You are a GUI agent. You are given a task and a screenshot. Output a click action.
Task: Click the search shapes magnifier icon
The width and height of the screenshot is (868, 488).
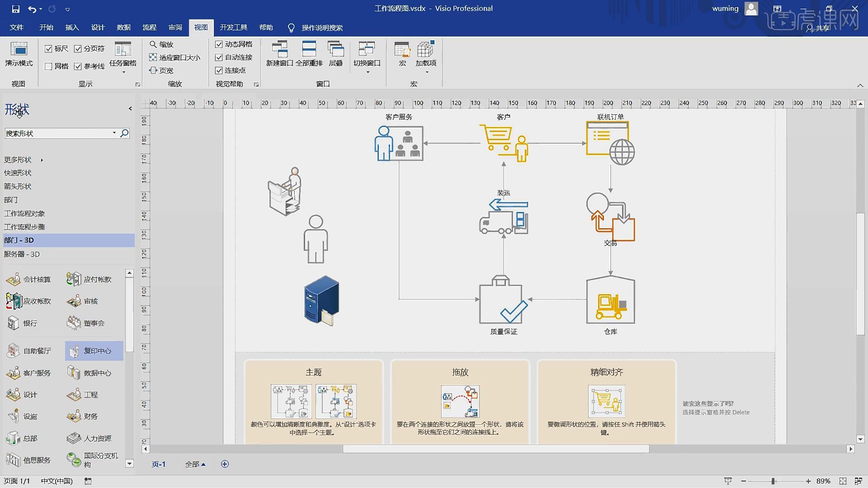coord(124,133)
